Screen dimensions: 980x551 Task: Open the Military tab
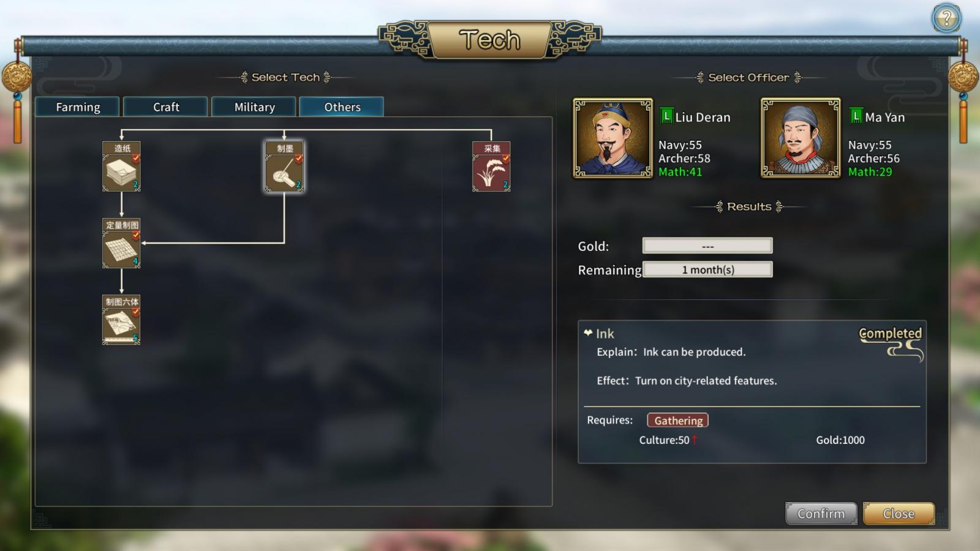(254, 107)
